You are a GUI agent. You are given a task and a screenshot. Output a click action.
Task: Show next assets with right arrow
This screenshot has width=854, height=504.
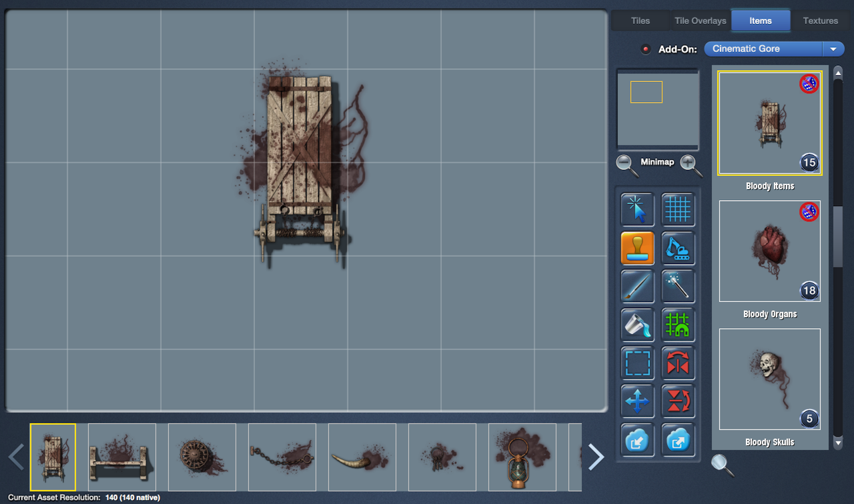596,457
